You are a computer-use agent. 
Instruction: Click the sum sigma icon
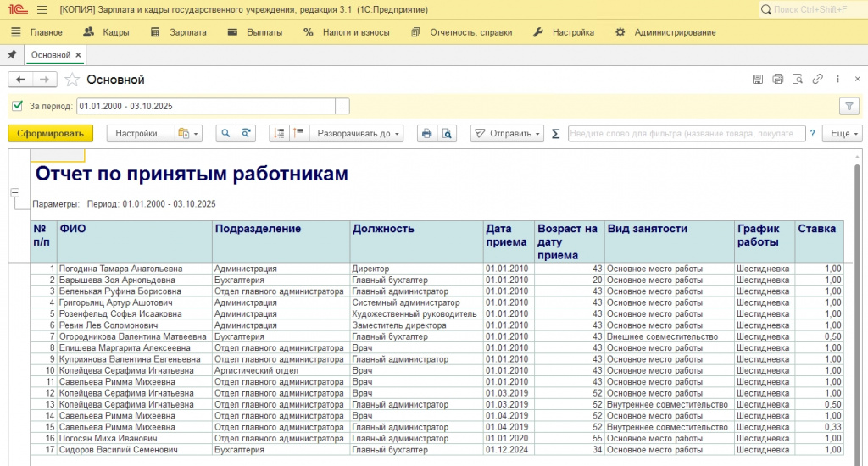[556, 134]
